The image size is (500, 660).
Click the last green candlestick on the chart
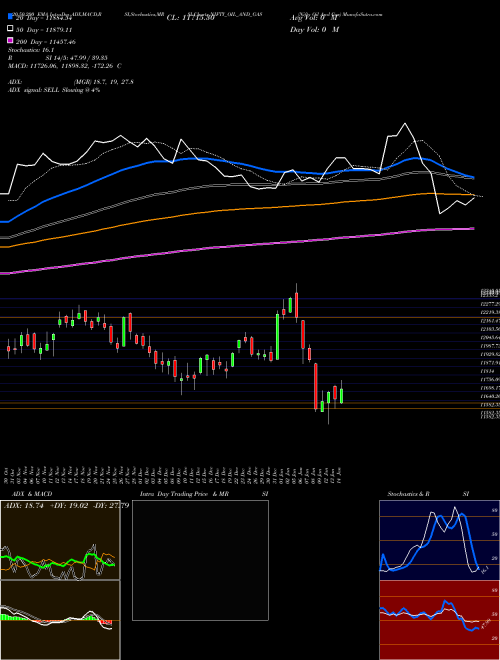tap(341, 394)
